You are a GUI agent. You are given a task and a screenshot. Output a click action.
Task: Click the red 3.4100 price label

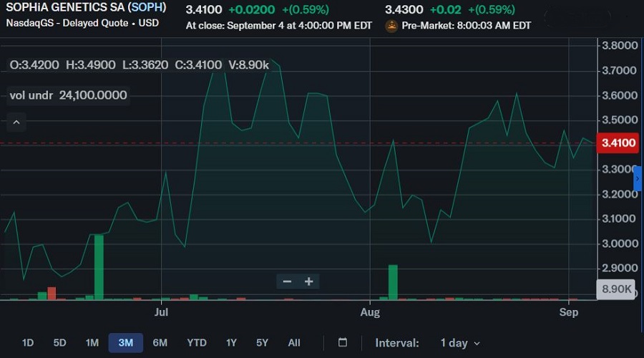tap(618, 143)
